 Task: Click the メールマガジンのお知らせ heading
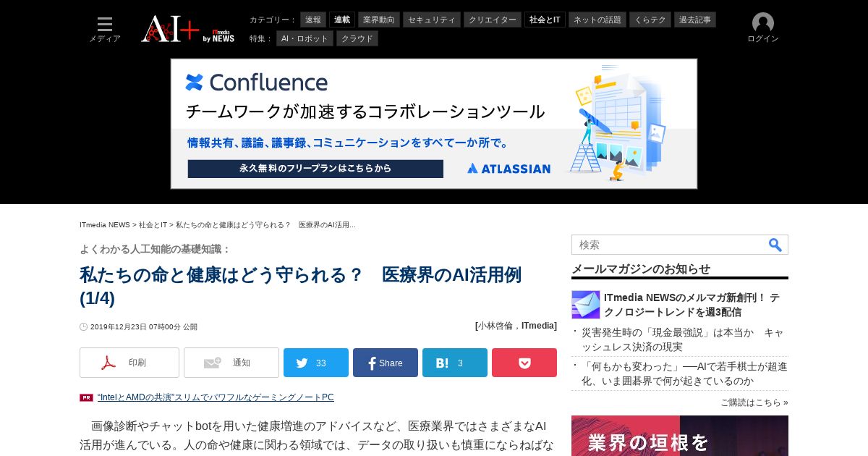[x=641, y=269]
